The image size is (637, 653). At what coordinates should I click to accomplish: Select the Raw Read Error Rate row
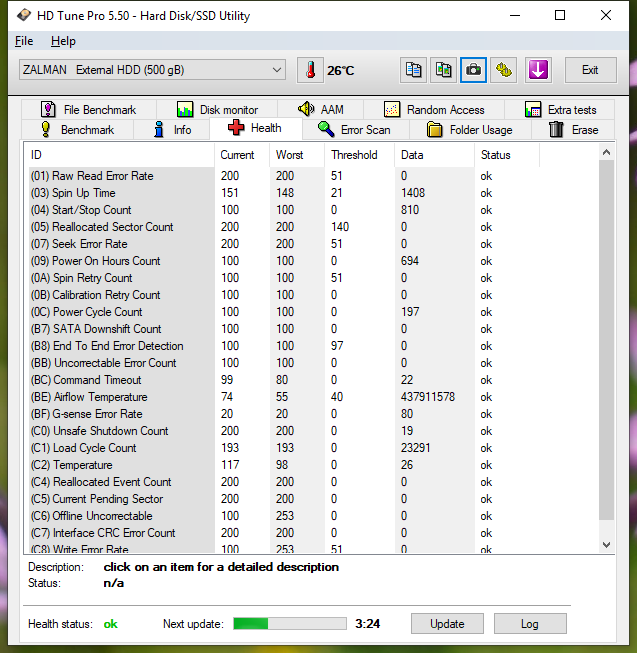283,176
